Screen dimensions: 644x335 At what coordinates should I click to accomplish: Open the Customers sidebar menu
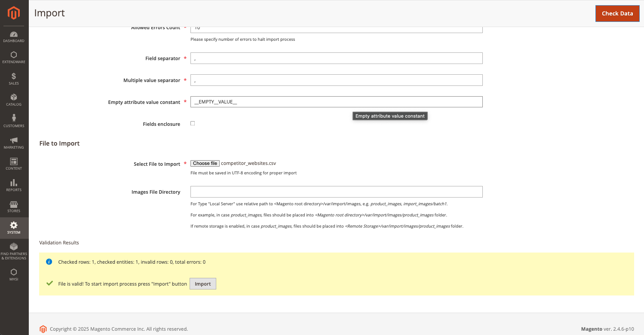(14, 122)
